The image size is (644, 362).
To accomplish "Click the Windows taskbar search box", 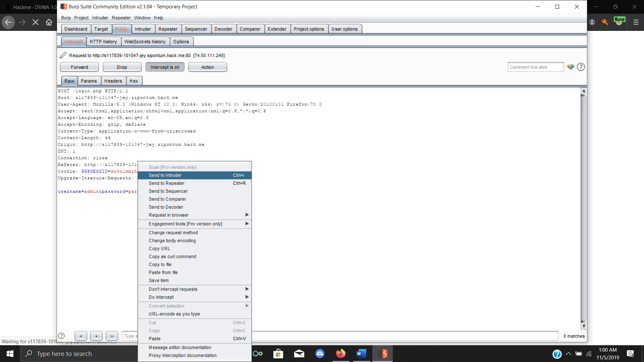I will click(79, 354).
